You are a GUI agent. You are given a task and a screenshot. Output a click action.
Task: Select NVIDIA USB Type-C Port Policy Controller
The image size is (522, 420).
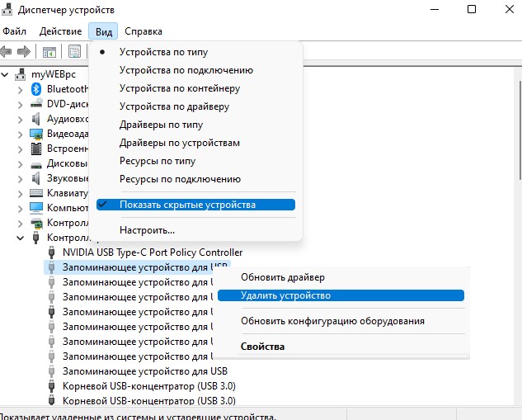(x=153, y=252)
